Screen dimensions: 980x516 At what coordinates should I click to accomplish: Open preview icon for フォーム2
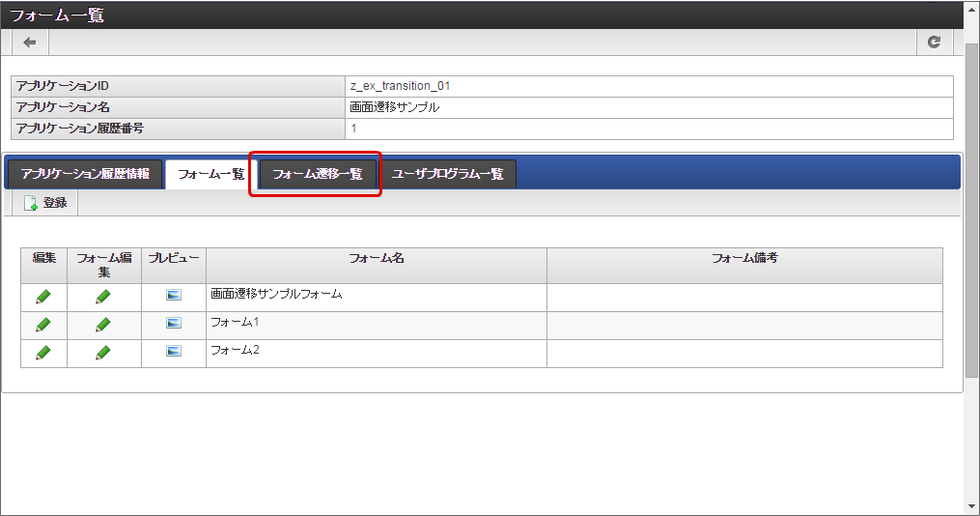tap(174, 351)
